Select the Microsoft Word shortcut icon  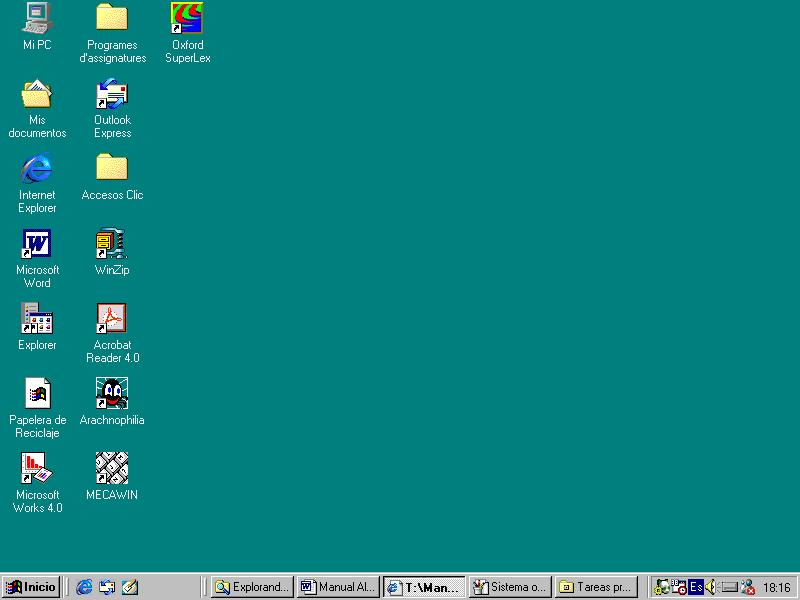coord(37,244)
